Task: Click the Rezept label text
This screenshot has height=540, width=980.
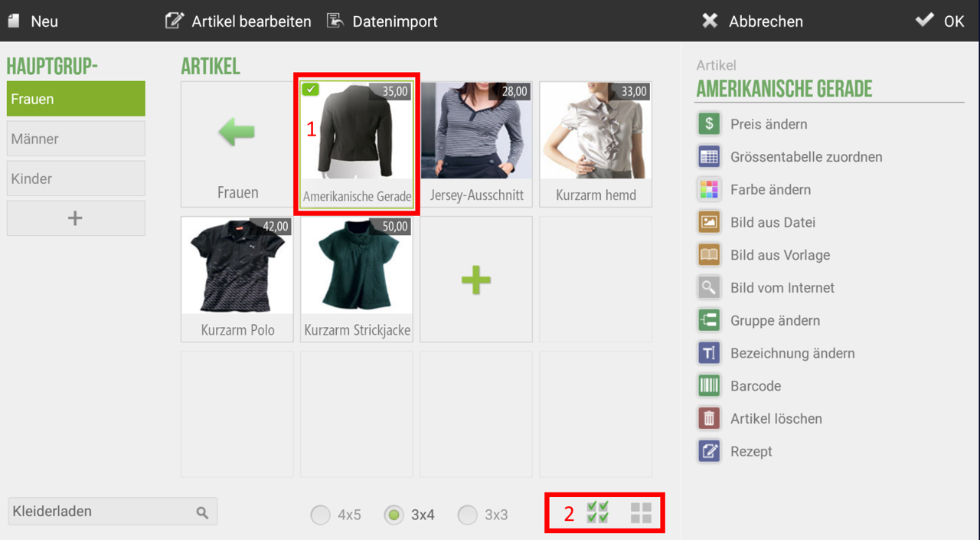Action: (751, 452)
